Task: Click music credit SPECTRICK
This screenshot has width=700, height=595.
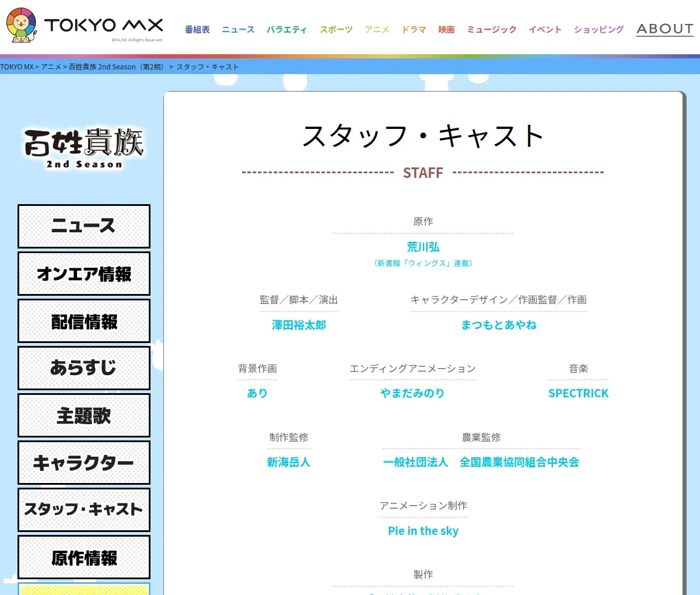Action: click(578, 393)
